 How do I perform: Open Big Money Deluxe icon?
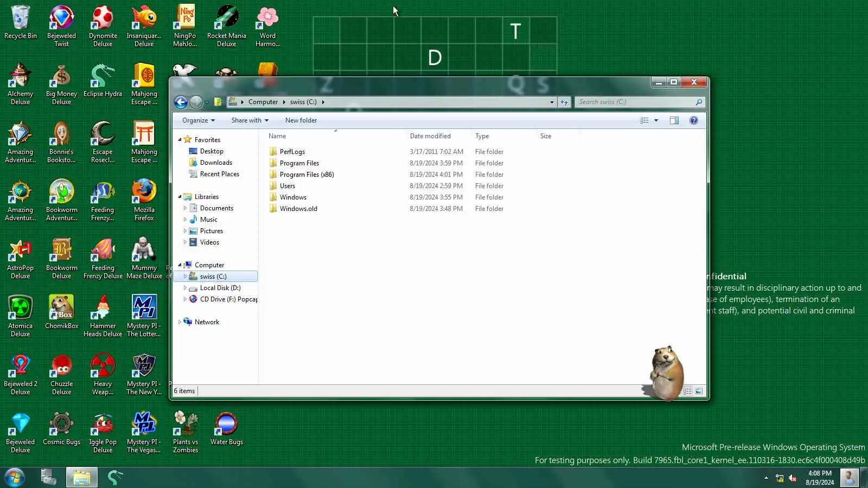click(62, 84)
